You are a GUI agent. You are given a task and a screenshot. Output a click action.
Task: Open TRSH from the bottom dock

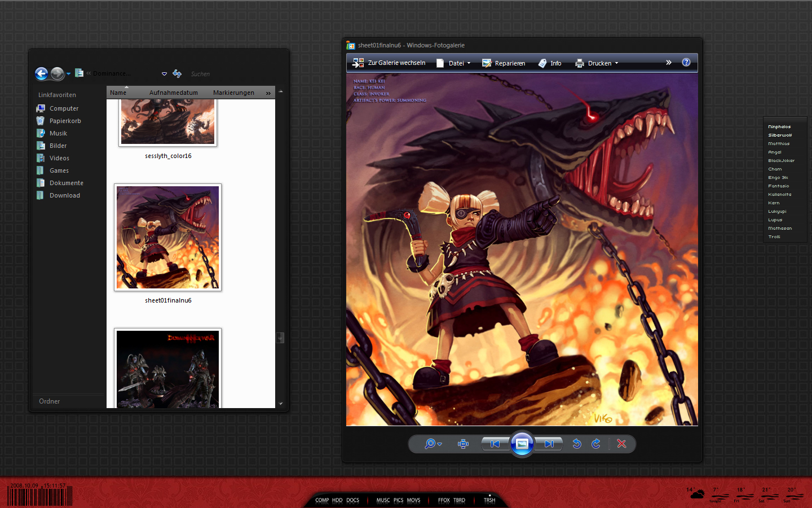[x=489, y=500]
